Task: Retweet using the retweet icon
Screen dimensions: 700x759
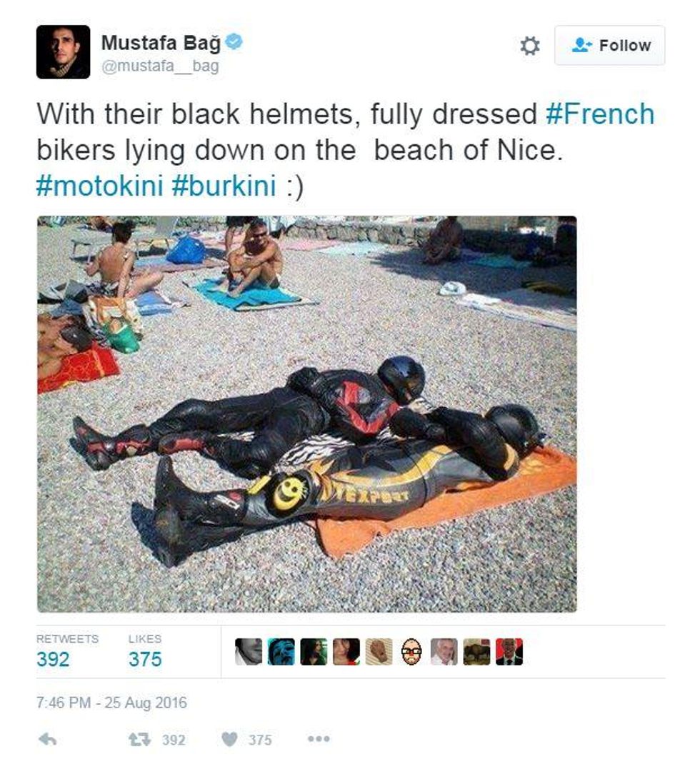Action: pos(140,739)
